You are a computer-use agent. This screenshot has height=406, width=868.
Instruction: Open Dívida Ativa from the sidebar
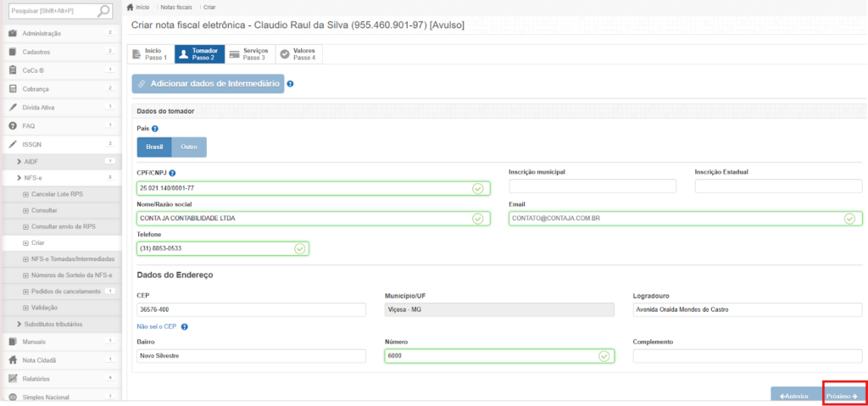tap(41, 107)
